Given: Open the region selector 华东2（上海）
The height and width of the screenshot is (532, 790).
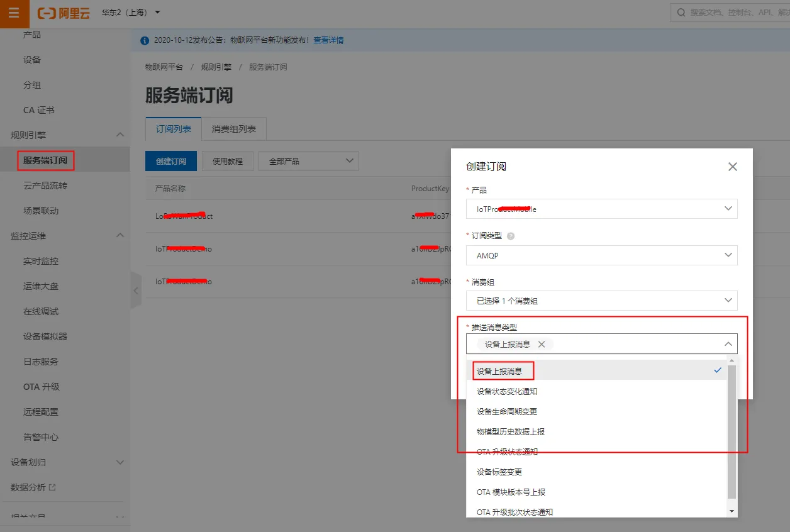Looking at the screenshot, I should coord(131,13).
